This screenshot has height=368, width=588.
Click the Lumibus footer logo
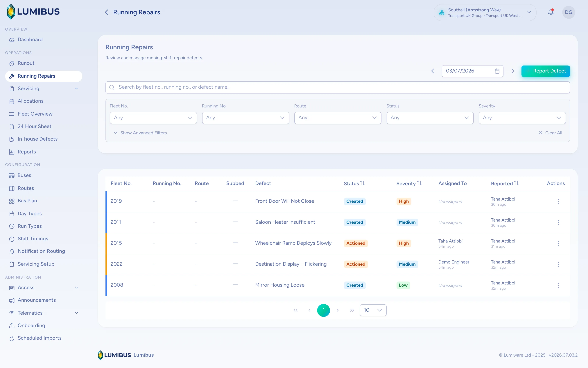(x=114, y=355)
